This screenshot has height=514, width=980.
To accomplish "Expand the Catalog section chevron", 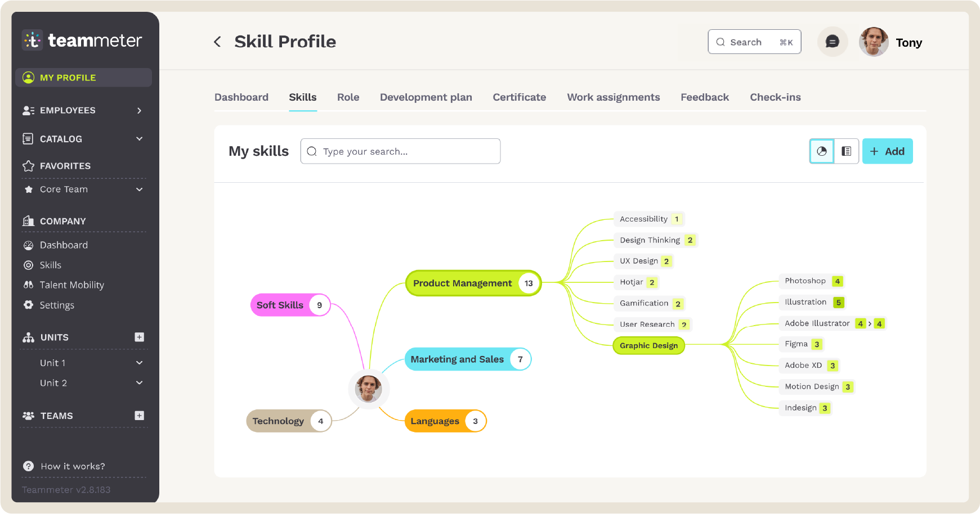I will tap(140, 139).
